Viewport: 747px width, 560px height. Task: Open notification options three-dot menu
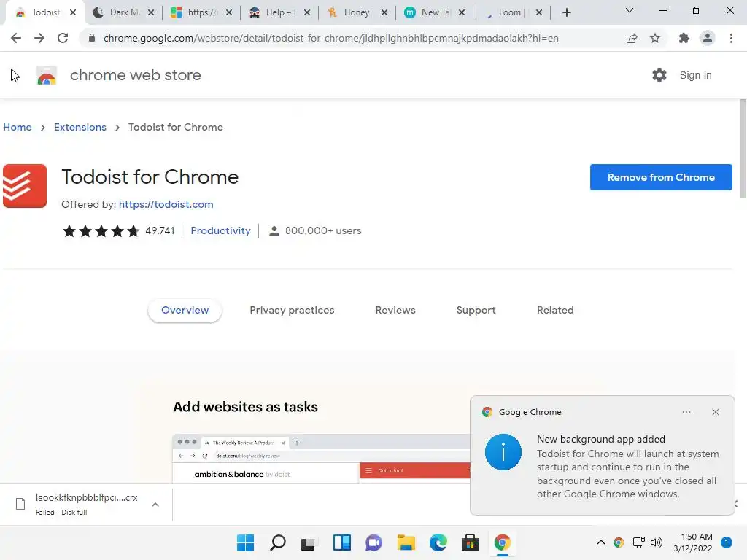tap(686, 412)
